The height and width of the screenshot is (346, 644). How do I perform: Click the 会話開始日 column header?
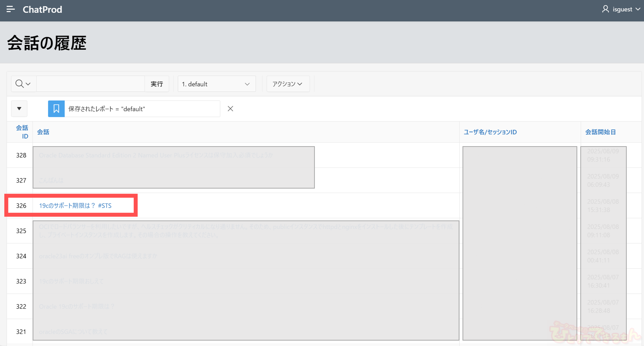(600, 132)
